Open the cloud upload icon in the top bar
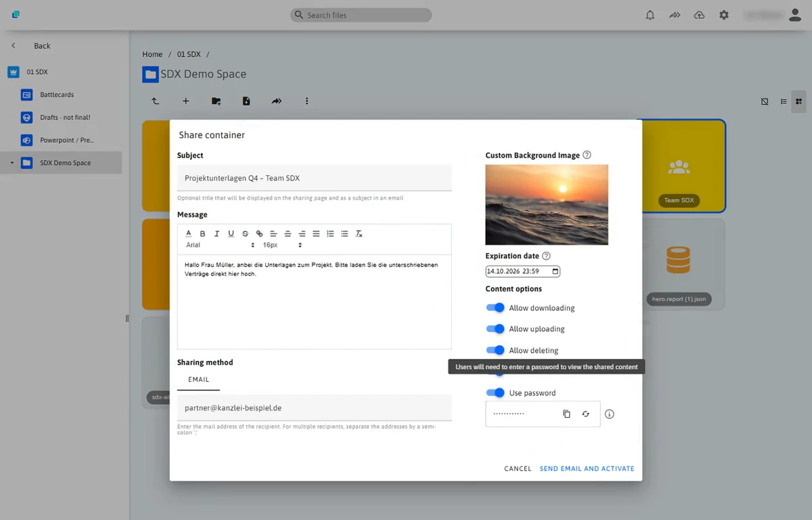Viewport: 812px width, 520px height. (700, 15)
